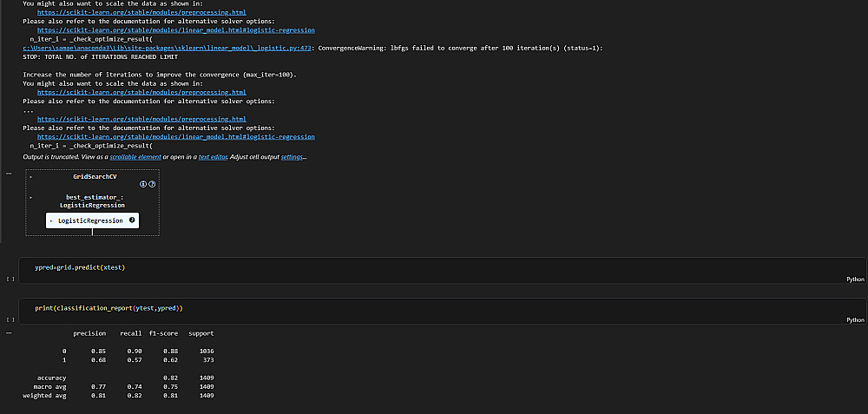
Task: Expand the white LogisticRegression box arrow
Action: click(52, 220)
